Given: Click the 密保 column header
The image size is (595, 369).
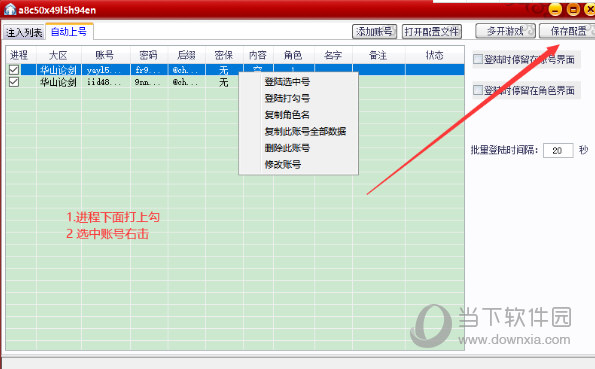Looking at the screenshot, I should tap(224, 55).
